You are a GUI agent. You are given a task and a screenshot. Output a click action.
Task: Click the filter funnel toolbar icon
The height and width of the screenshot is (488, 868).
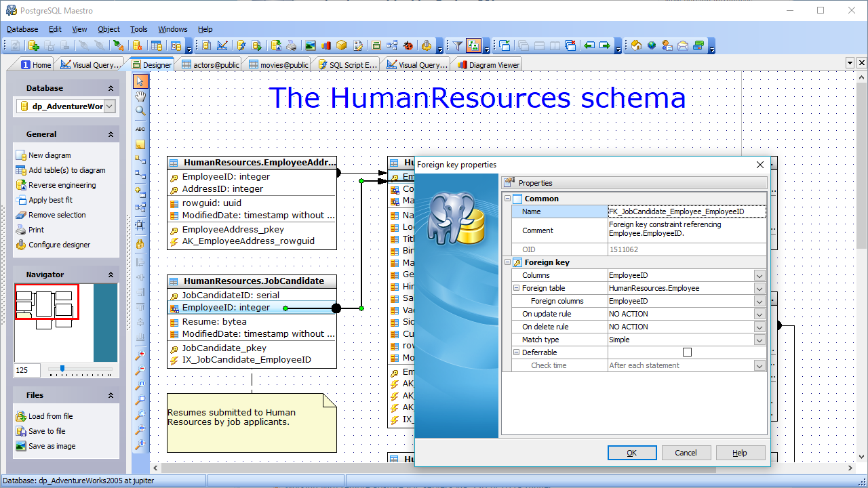click(x=458, y=46)
